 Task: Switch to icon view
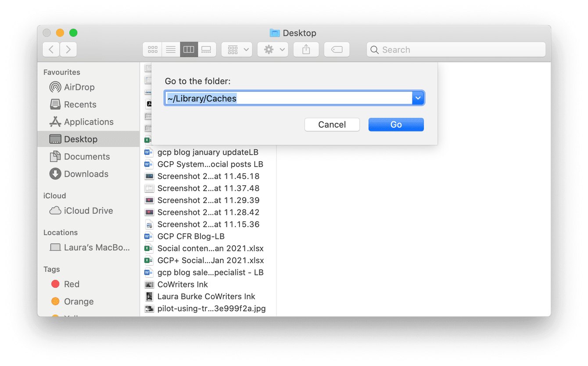click(x=152, y=49)
